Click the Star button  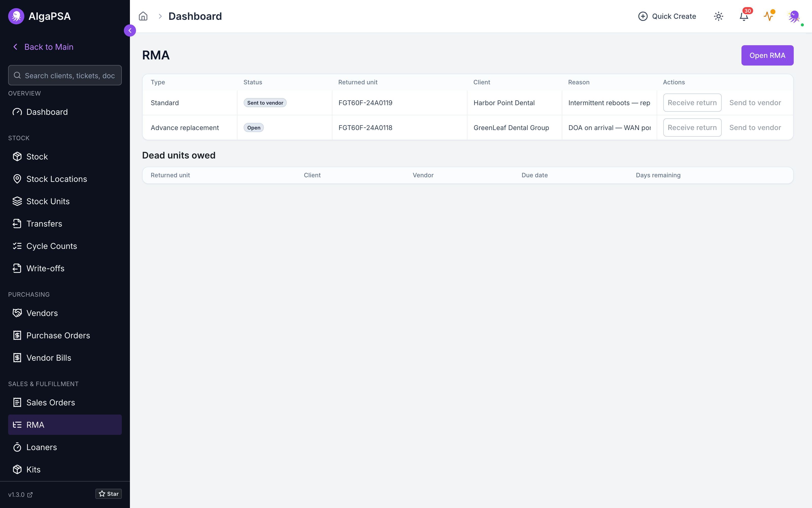tap(108, 494)
